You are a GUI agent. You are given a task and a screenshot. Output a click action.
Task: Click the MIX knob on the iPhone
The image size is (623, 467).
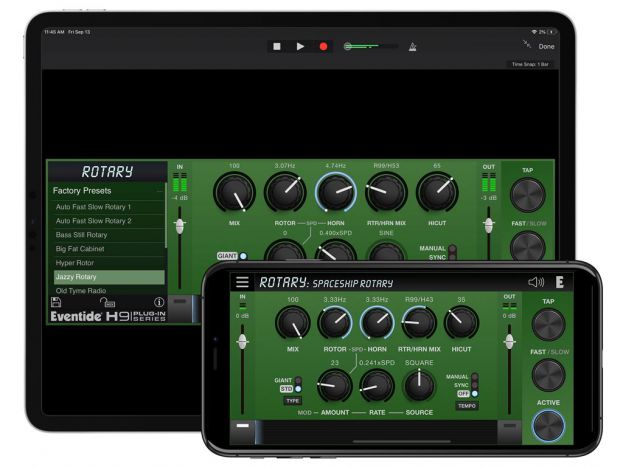point(292,323)
